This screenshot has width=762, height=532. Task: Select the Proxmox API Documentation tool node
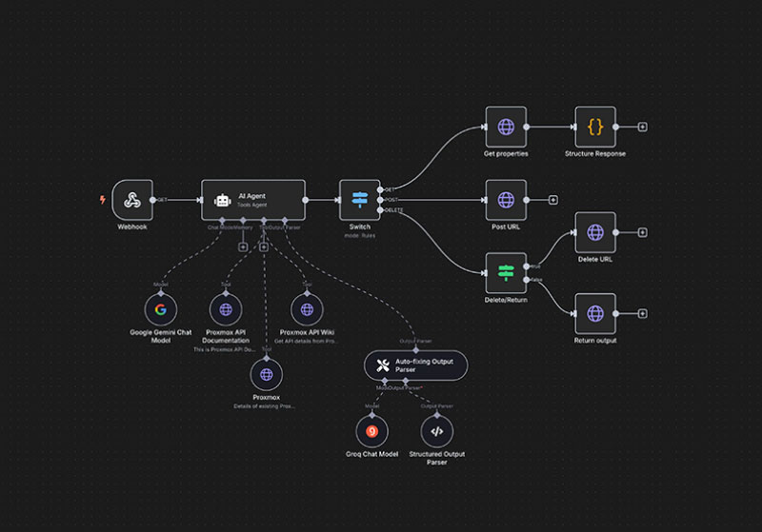pyautogui.click(x=226, y=308)
